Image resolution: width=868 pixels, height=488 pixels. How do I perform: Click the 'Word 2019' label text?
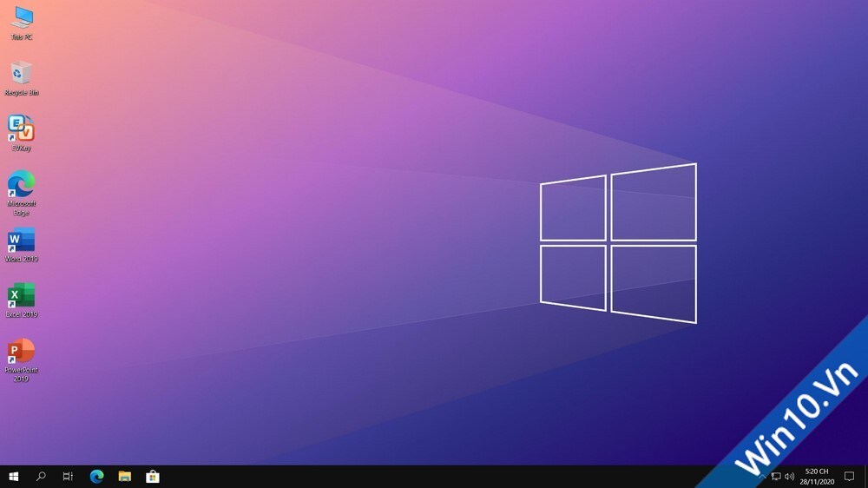pos(22,260)
